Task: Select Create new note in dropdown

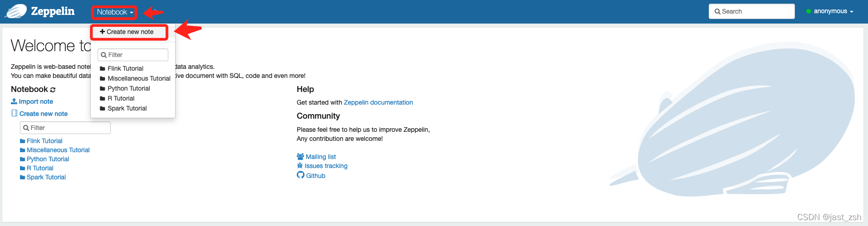Action: (x=127, y=32)
